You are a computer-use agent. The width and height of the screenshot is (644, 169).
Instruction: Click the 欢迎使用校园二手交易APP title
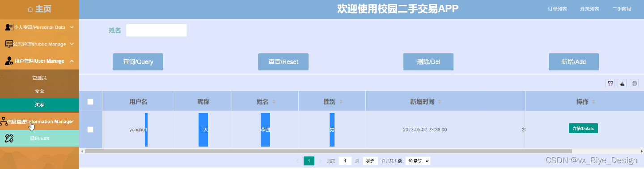tap(398, 9)
